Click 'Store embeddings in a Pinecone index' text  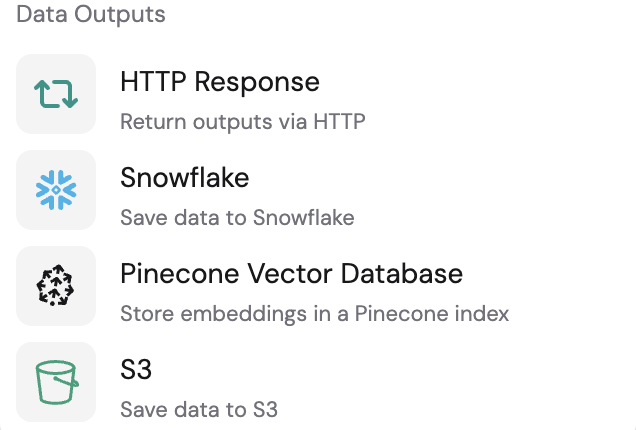pos(314,314)
